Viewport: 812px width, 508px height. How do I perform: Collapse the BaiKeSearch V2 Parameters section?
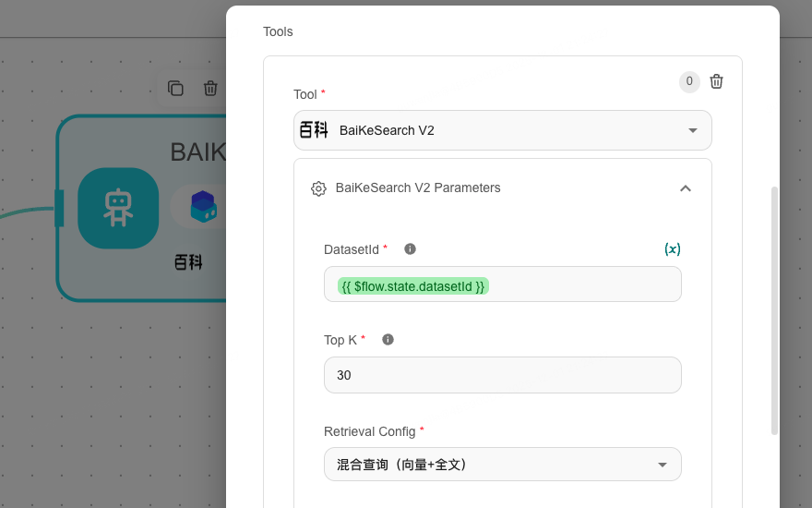tap(685, 188)
